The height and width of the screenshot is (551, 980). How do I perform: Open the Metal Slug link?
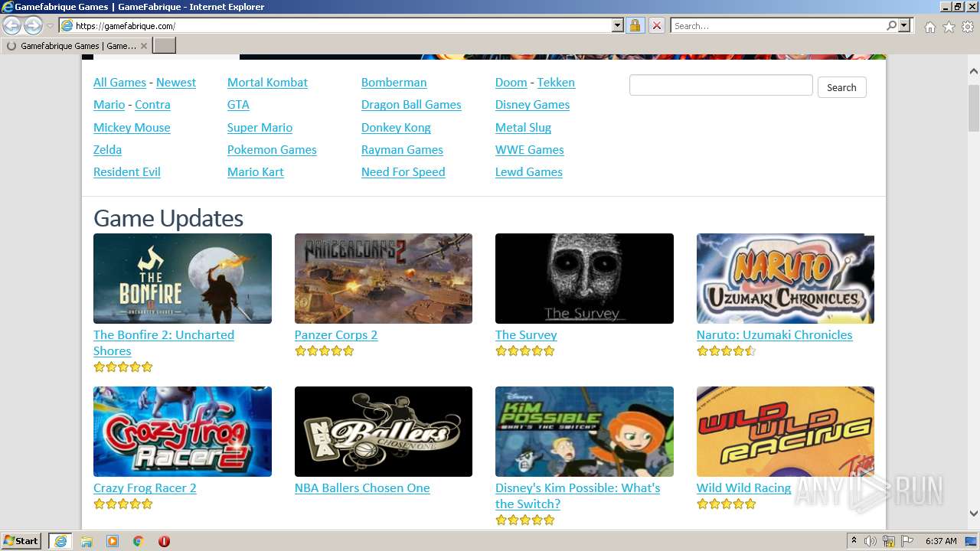tap(523, 128)
